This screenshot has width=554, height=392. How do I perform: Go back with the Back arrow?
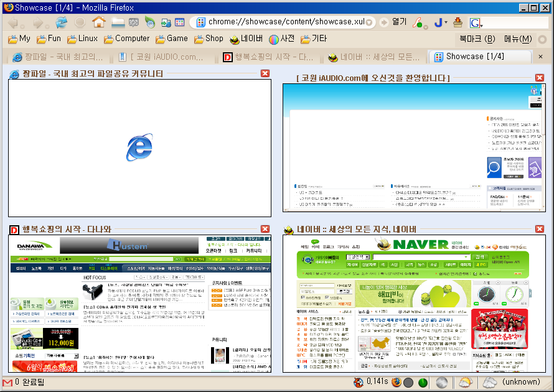tap(13, 22)
